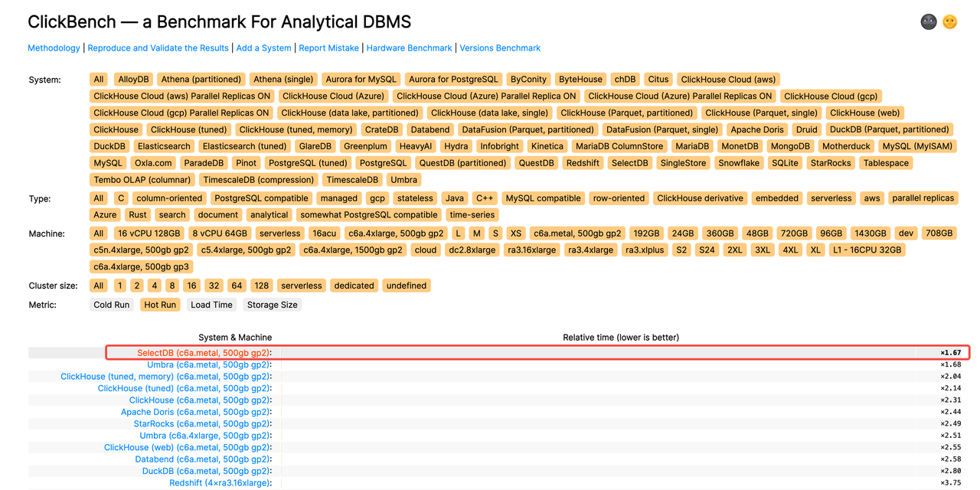
Task: Open the Add a System link
Action: [263, 47]
